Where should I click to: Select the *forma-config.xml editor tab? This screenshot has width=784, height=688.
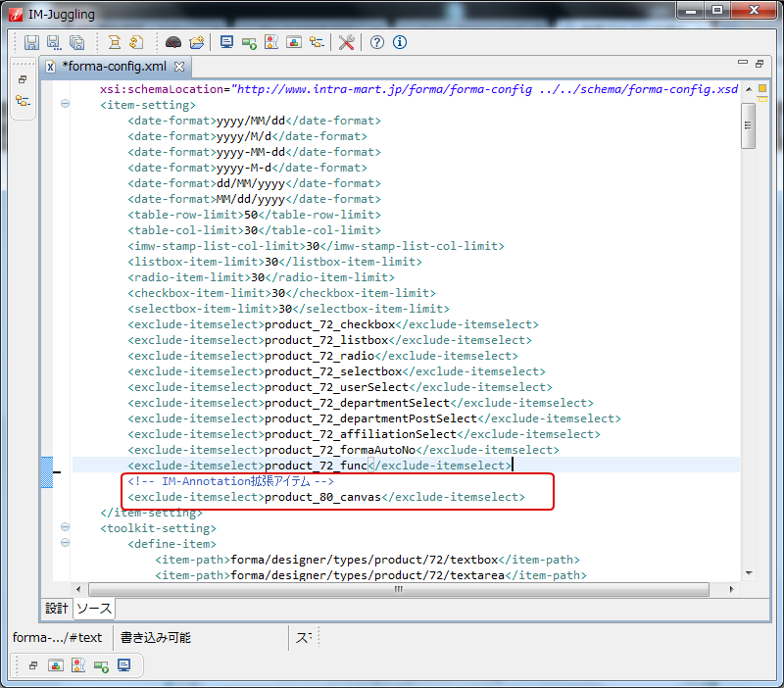click(114, 67)
